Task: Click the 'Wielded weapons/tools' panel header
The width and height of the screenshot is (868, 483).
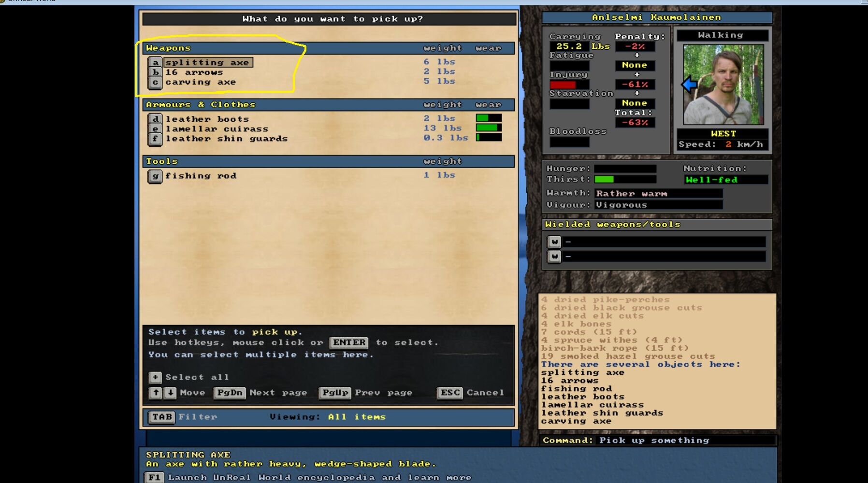Action: point(657,225)
